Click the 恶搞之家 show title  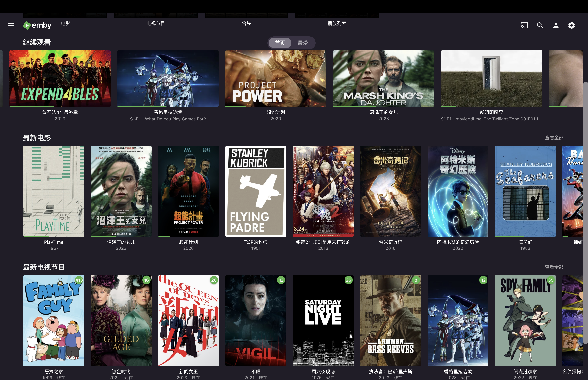[54, 372]
